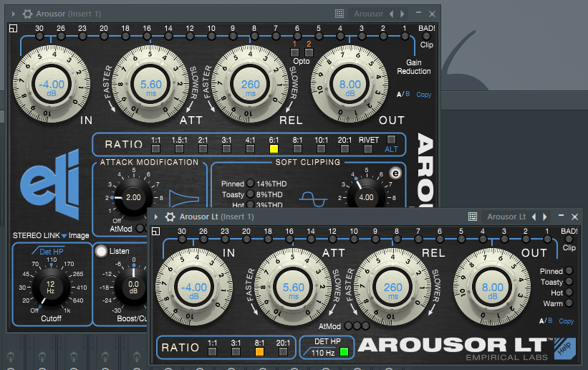Click the Toasty LED in Arousor Soft Clipping
Viewport: 588px width, 370px height.
pyautogui.click(x=250, y=194)
